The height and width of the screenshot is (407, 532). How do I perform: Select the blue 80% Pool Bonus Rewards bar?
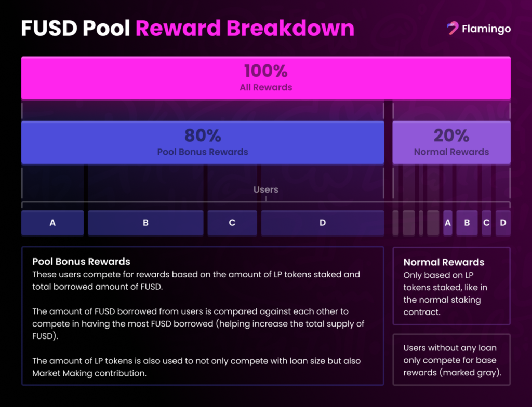(203, 142)
